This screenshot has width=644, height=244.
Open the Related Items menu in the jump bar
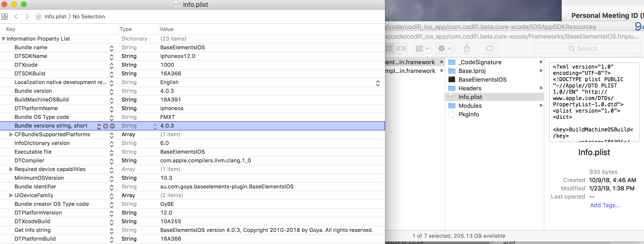coord(4,16)
